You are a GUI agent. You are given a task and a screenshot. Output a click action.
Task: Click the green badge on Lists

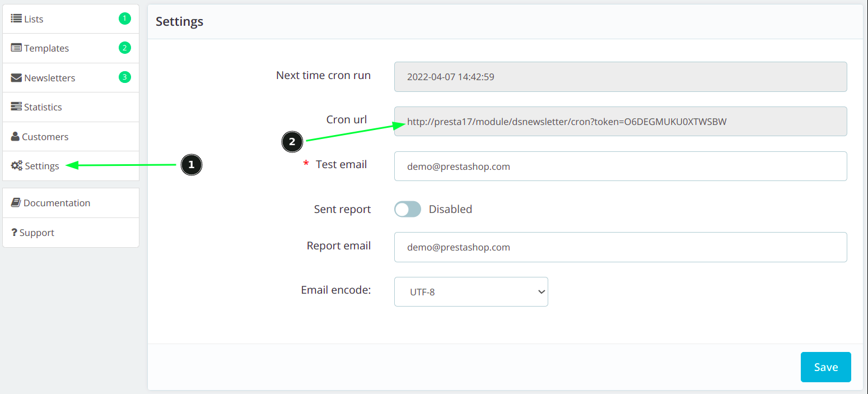125,18
